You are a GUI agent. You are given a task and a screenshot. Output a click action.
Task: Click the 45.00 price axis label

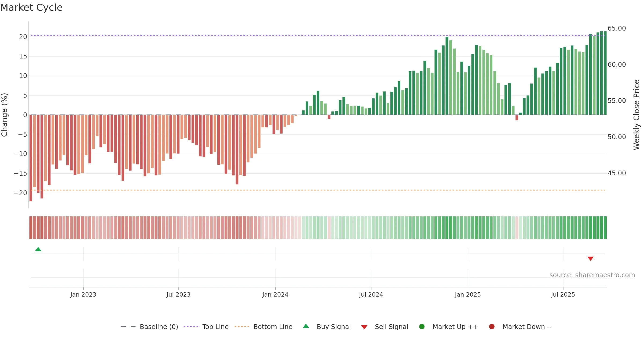617,173
